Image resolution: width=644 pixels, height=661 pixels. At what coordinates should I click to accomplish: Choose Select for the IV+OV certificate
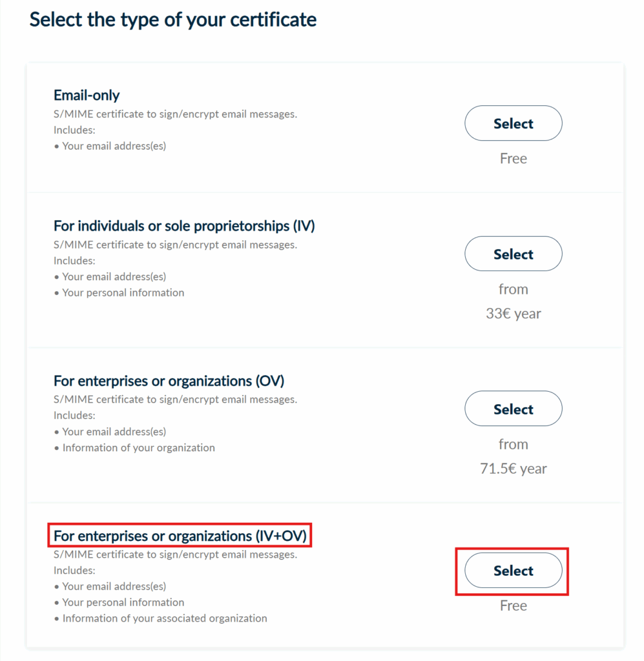tap(513, 571)
